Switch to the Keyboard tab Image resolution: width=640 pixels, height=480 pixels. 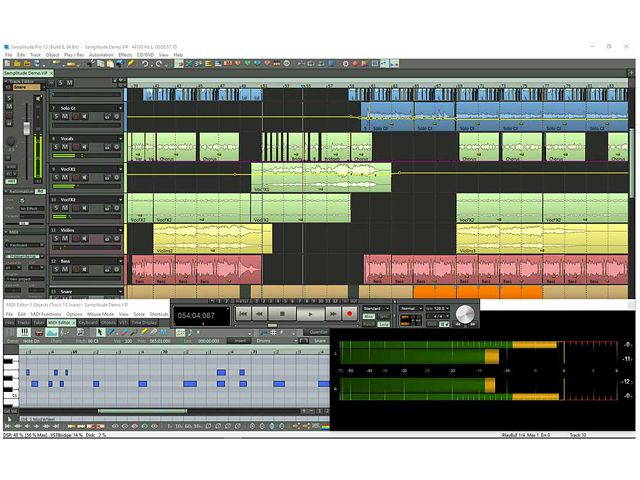tap(88, 323)
